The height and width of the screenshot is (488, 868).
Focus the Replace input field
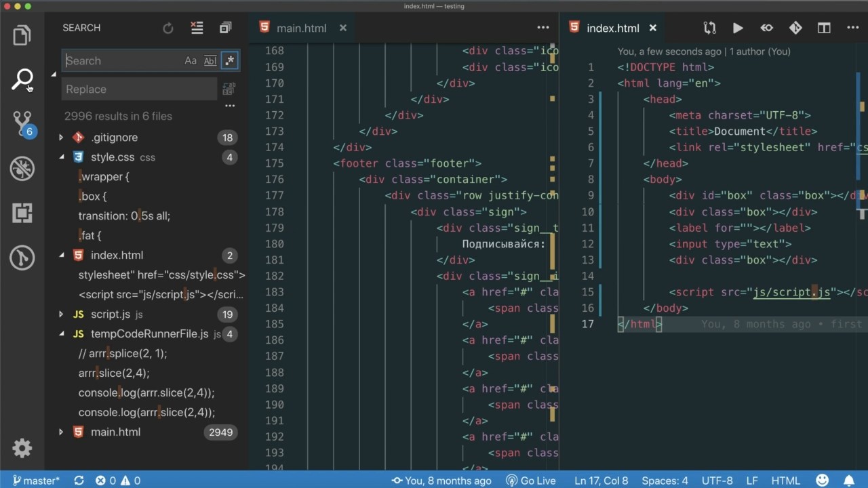coord(139,89)
